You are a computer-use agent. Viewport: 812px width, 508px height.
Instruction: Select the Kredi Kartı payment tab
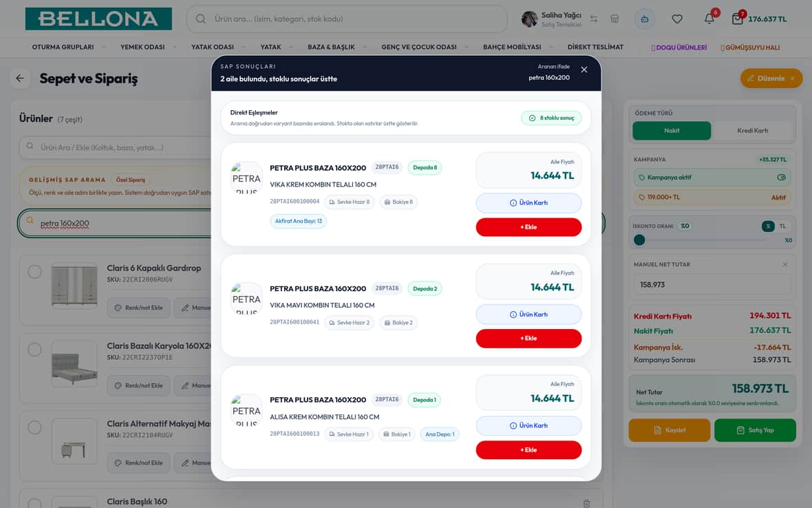point(752,131)
